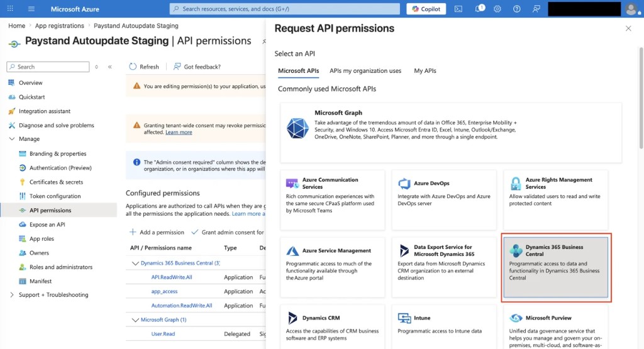Click the Expose an API cloud icon
Image resolution: width=644 pixels, height=349 pixels.
tap(23, 224)
